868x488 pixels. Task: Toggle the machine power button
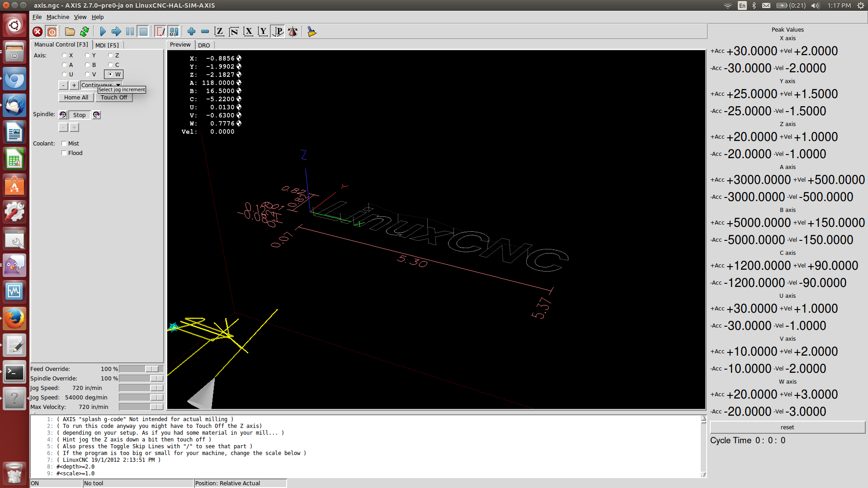(x=52, y=32)
